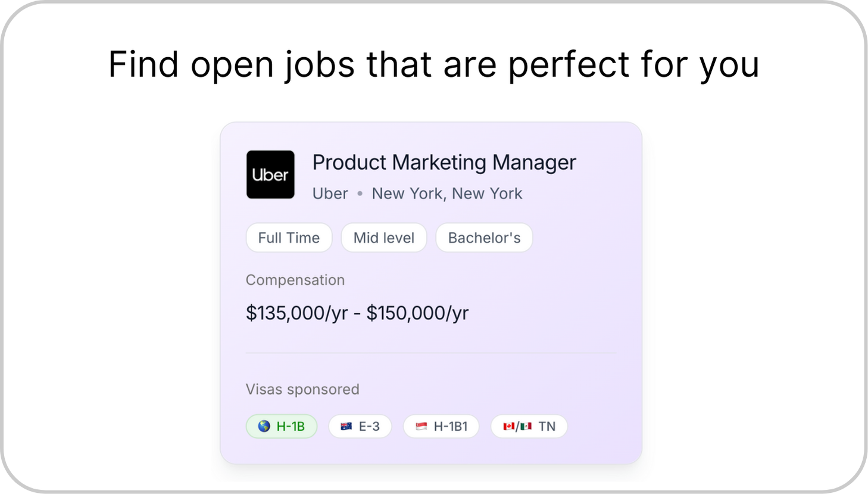Click the TN visa badge
868x494 pixels.
point(529,426)
